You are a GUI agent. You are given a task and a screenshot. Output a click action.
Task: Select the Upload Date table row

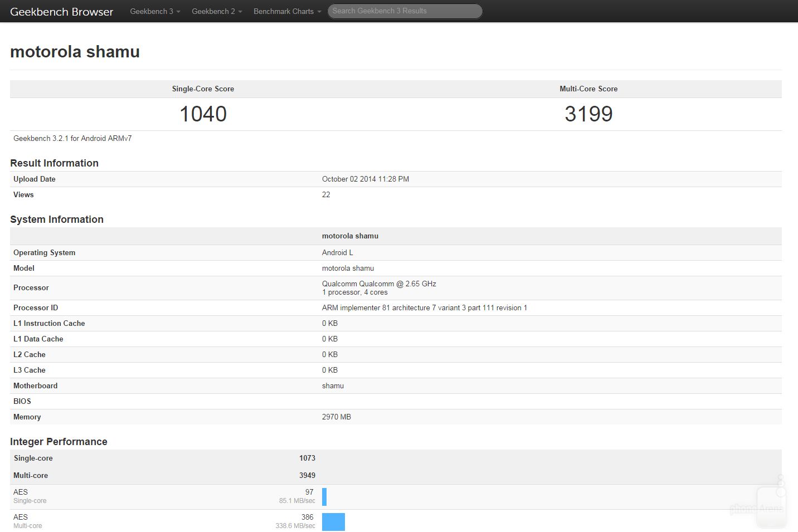pos(366,179)
